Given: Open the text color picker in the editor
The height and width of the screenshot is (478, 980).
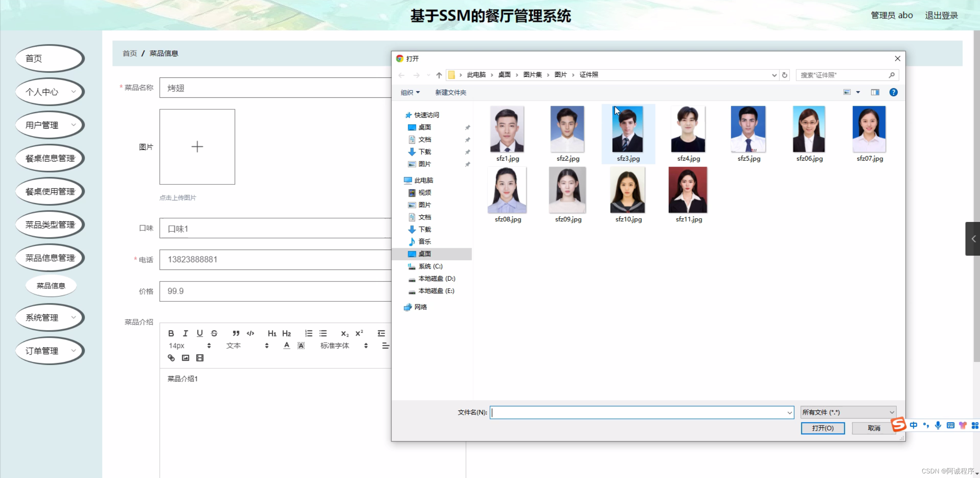Looking at the screenshot, I should (x=286, y=345).
